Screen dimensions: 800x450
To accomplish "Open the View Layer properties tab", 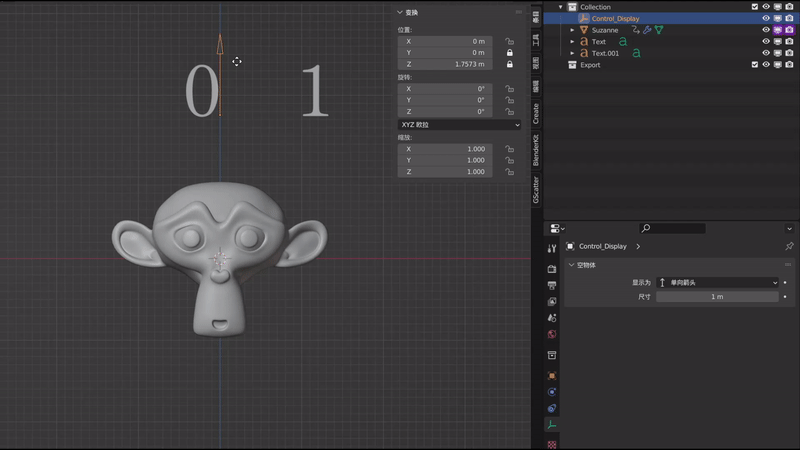I will 552,302.
